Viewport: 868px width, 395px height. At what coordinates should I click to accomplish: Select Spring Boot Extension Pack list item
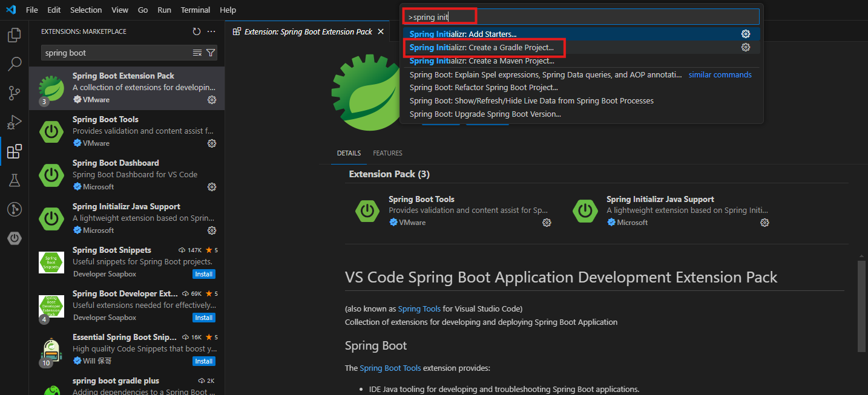[127, 88]
